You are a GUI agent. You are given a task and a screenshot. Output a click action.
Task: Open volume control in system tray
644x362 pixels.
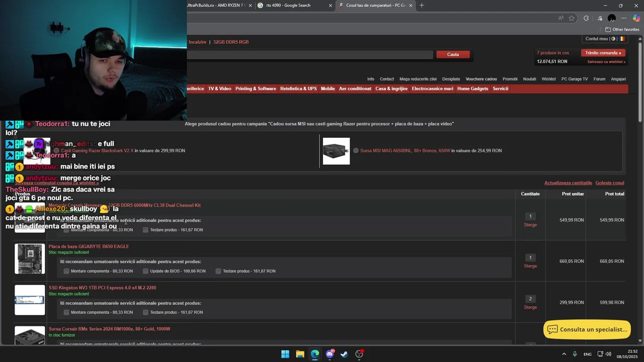point(608,354)
